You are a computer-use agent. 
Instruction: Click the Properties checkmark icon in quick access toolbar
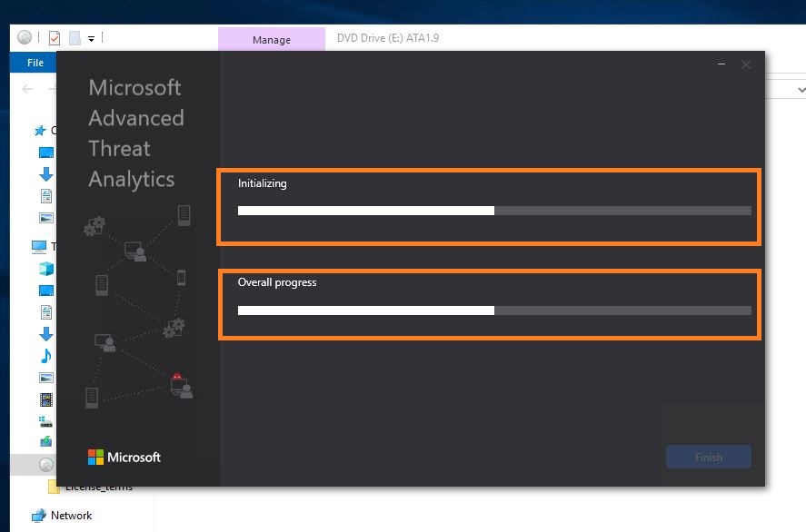[55, 38]
